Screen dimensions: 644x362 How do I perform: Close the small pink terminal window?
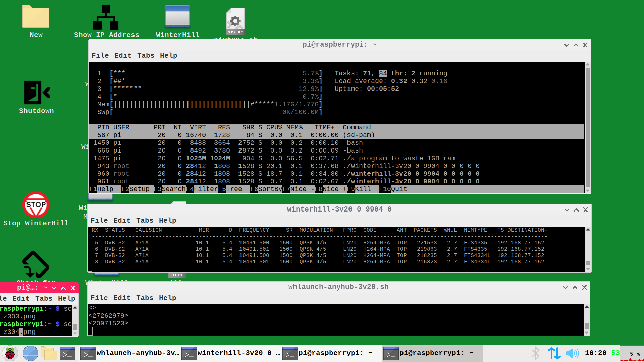pos(73,288)
